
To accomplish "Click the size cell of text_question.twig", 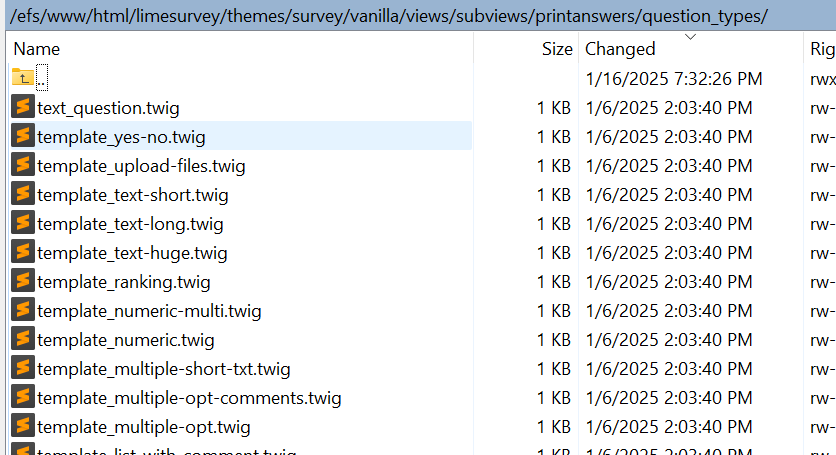I will (x=553, y=108).
